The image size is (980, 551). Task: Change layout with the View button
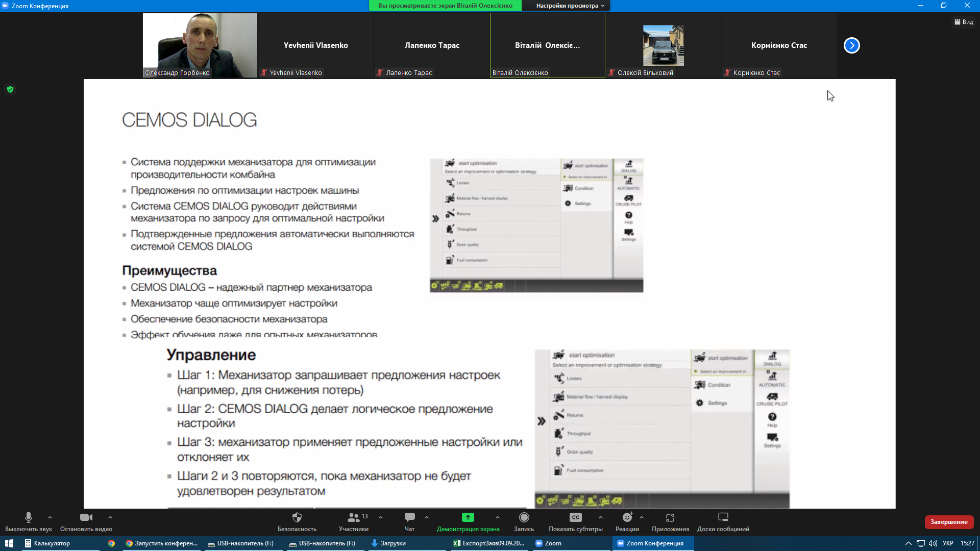pos(964,22)
